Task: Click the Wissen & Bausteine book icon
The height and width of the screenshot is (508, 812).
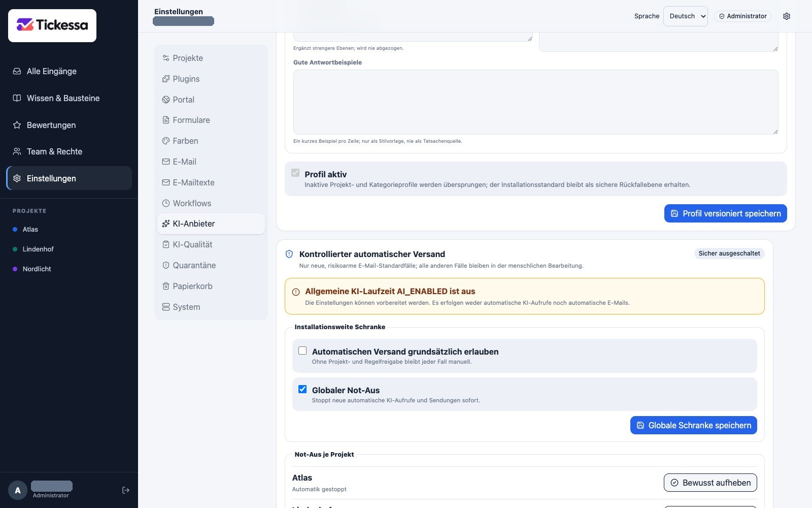Action: 17,98
